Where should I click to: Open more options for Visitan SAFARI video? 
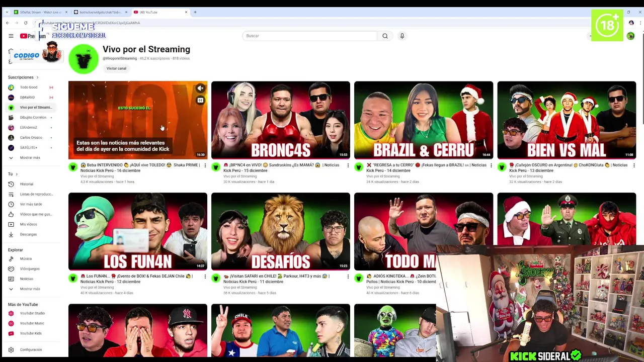[348, 277]
